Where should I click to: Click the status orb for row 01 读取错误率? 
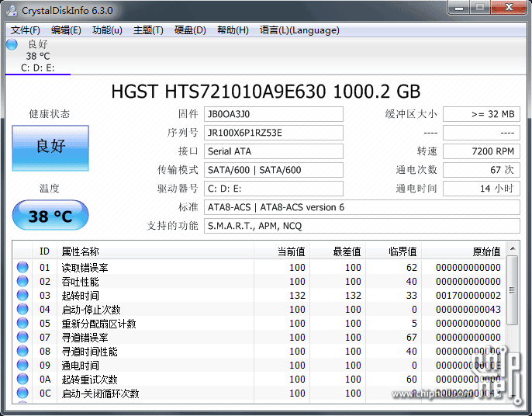[x=22, y=267]
